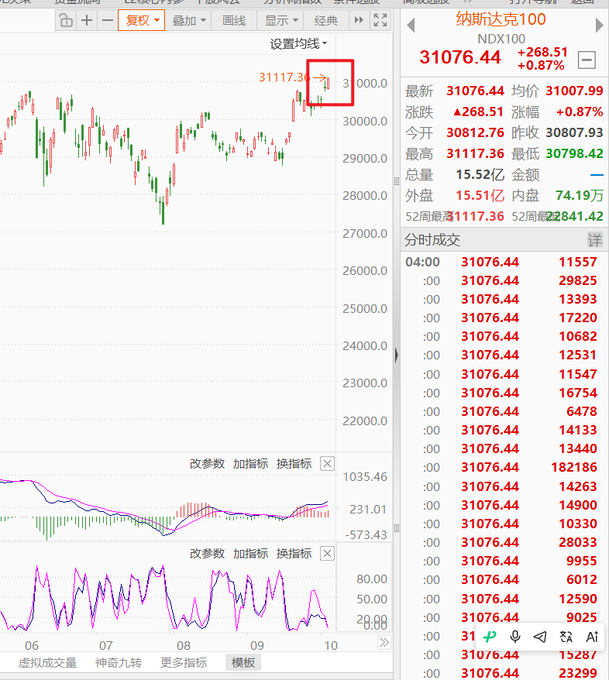Select the 画线 drawing tool
Screen dimensions: 609x680
(234, 20)
